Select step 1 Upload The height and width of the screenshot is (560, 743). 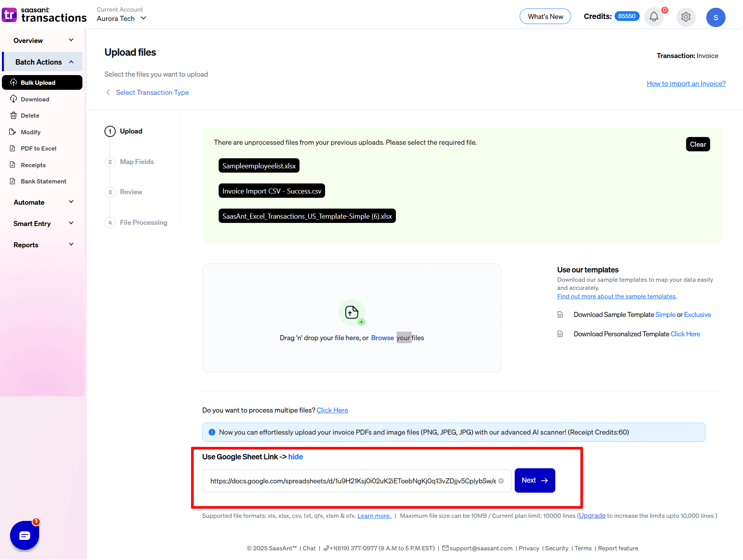(123, 131)
